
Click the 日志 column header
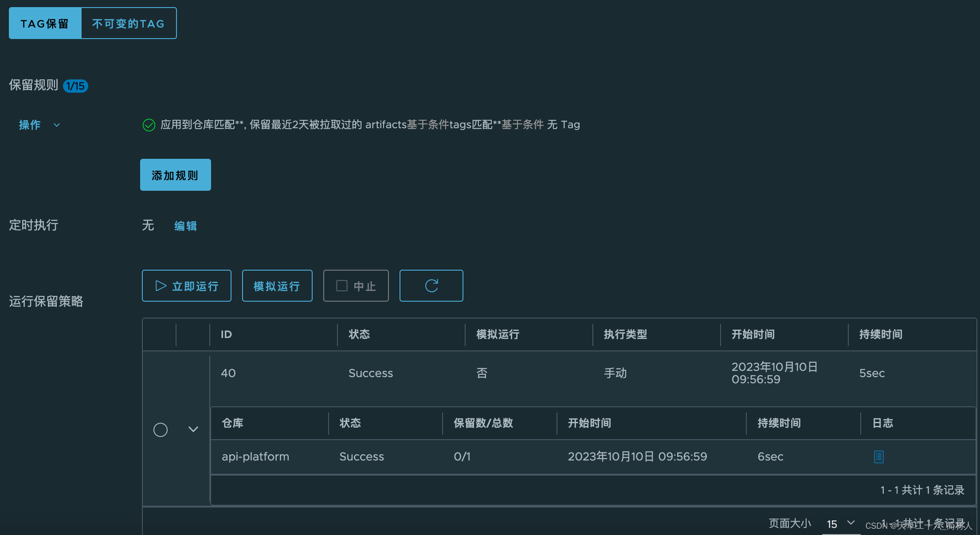[882, 423]
